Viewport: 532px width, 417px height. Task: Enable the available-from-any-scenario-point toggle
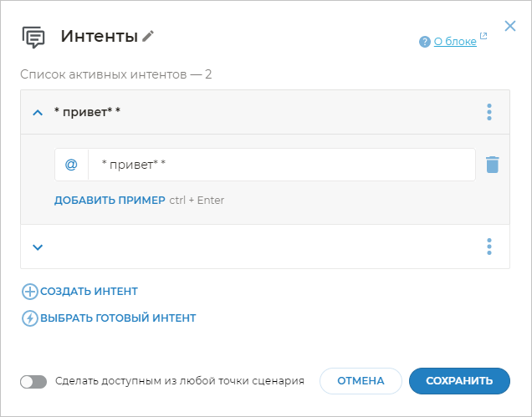pos(33,381)
